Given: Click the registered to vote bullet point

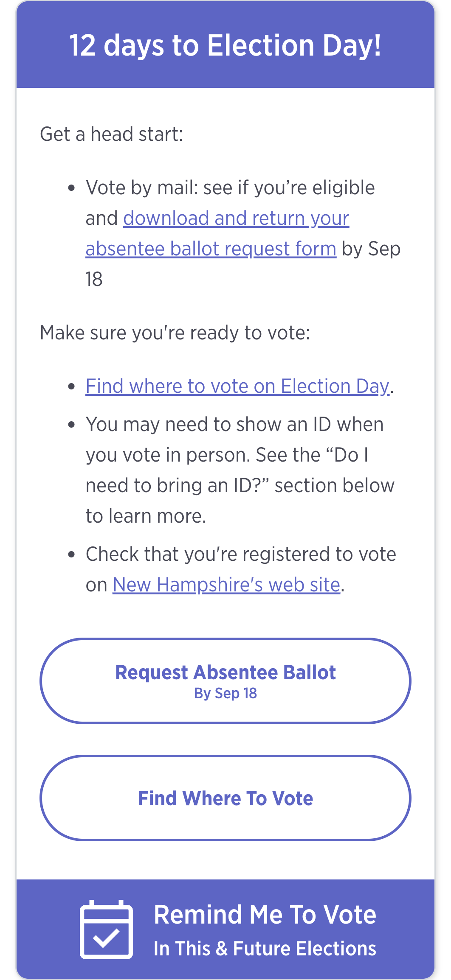Looking at the screenshot, I should pos(240,568).
